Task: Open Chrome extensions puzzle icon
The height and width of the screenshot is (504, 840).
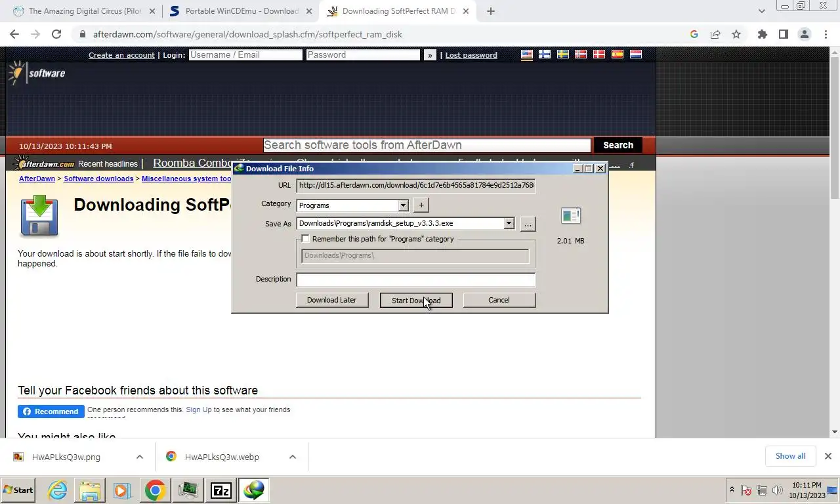Action: [x=762, y=34]
